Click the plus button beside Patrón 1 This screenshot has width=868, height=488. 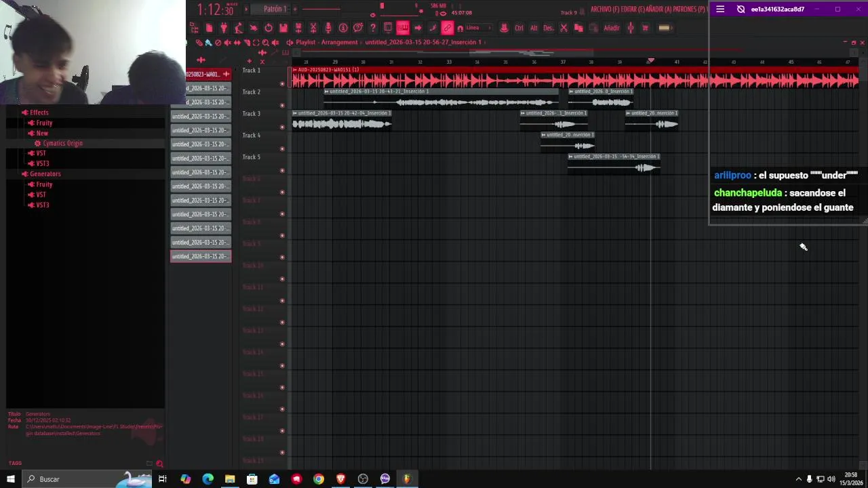coord(295,9)
